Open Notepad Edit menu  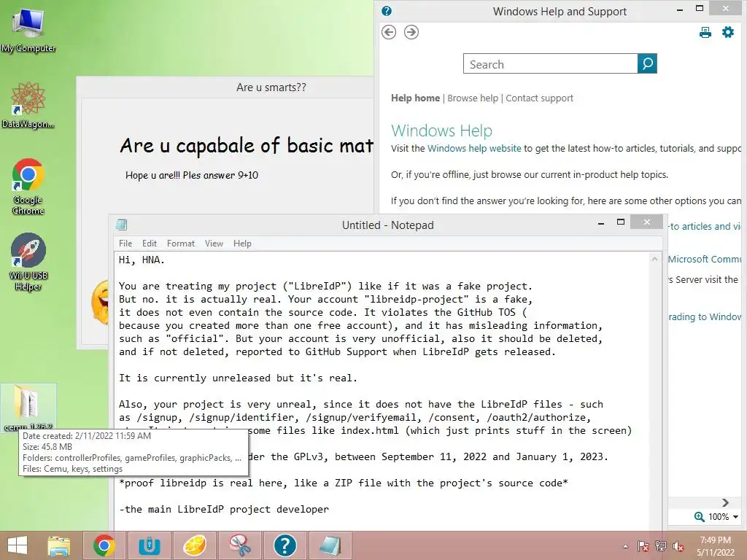pyautogui.click(x=149, y=244)
